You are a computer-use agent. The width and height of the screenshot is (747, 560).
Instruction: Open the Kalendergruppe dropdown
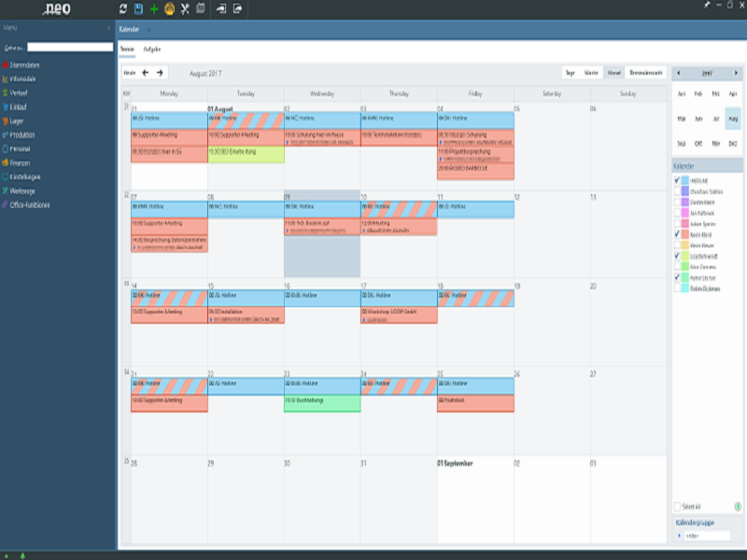click(705, 535)
